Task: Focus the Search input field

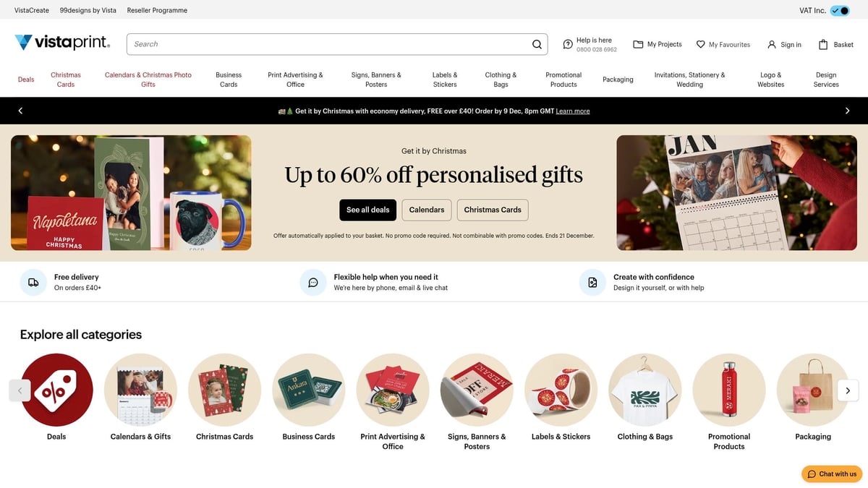Action: (329, 44)
